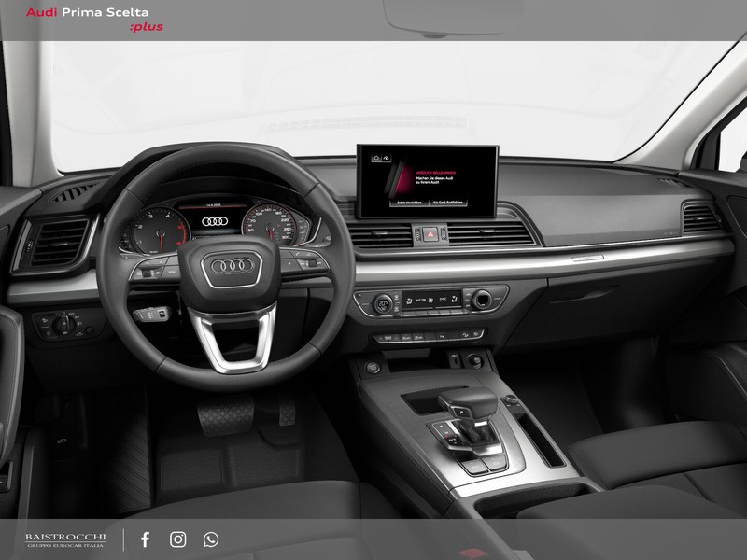Click the gear selector P button

pyautogui.click(x=460, y=412)
